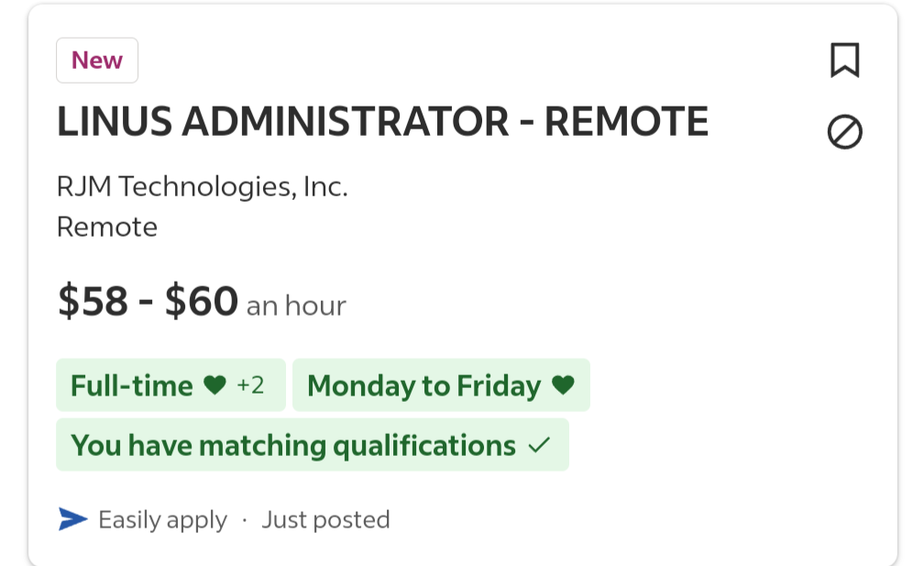Click the New badge
Viewport: 924px width, 566px height.
pyautogui.click(x=97, y=61)
